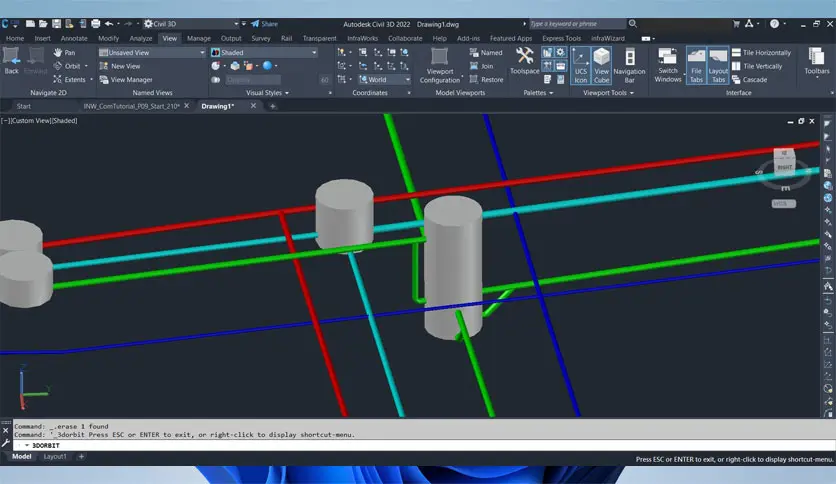The height and width of the screenshot is (484, 836).
Task: Switch to INW_ComTutorial_P09_Start_210 drawing tab
Action: pos(132,106)
